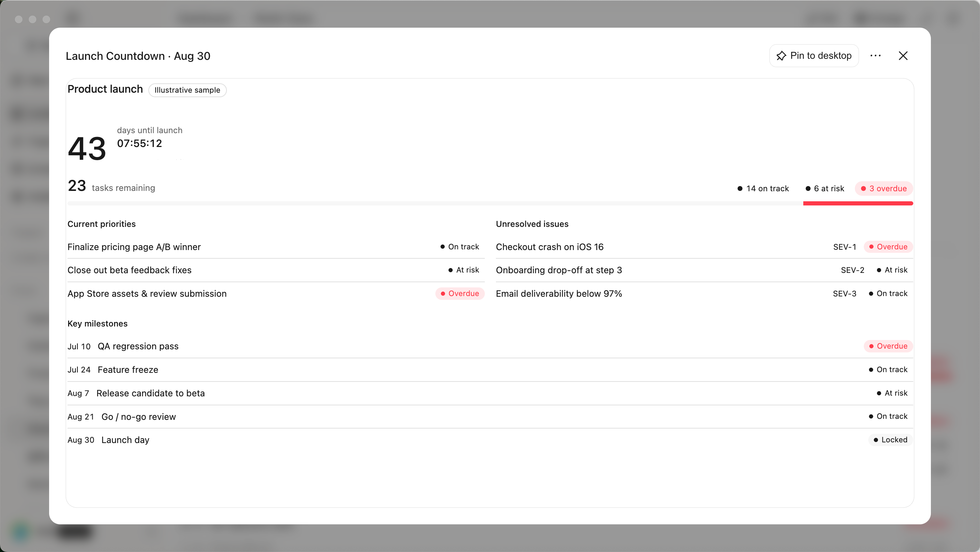980x552 pixels.
Task: Open the three-dot more options menu
Action: pos(875,56)
